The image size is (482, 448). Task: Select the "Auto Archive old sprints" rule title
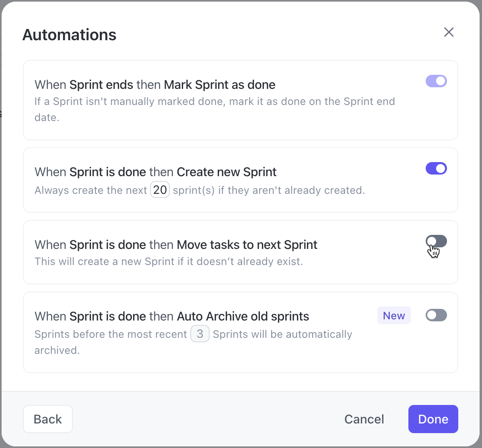172,316
